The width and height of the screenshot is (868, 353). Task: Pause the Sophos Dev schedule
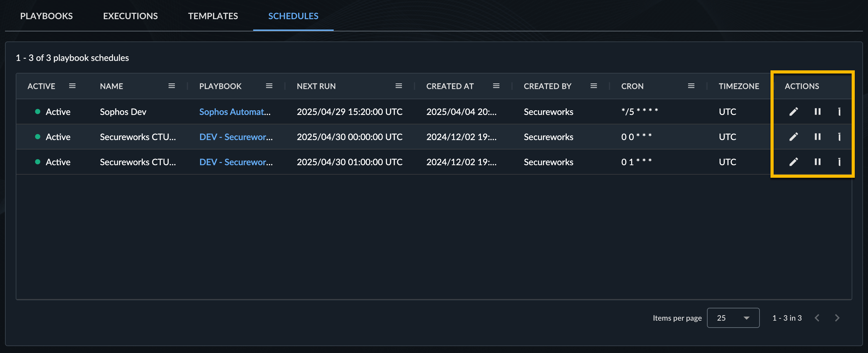tap(817, 112)
